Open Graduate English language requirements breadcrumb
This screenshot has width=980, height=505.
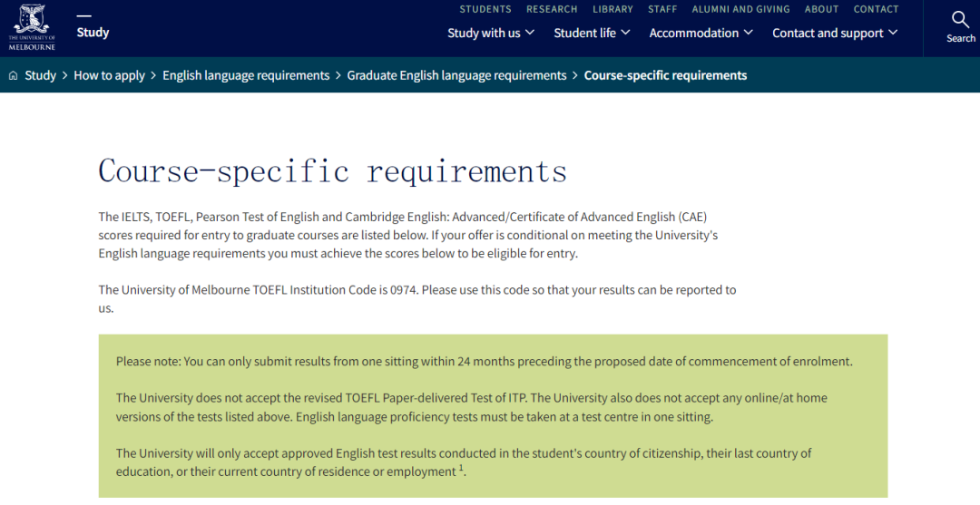click(456, 76)
